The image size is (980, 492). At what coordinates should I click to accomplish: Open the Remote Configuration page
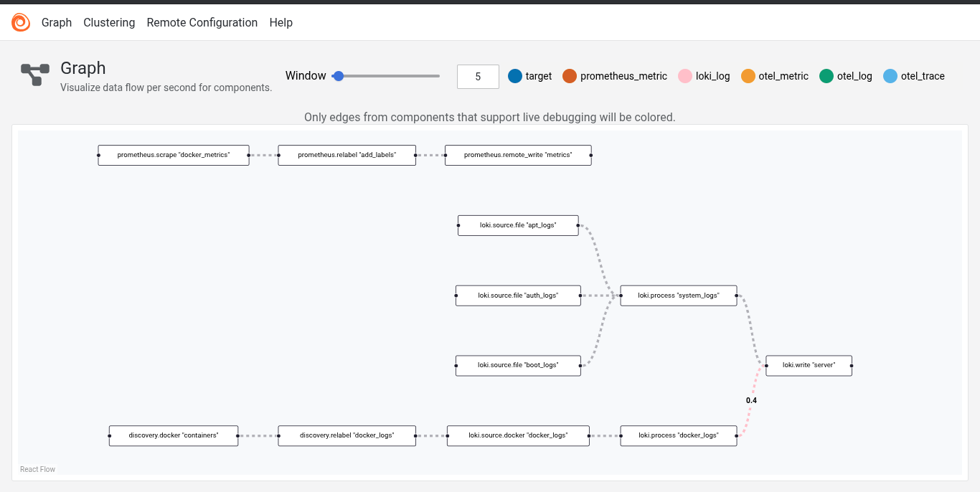pyautogui.click(x=202, y=22)
